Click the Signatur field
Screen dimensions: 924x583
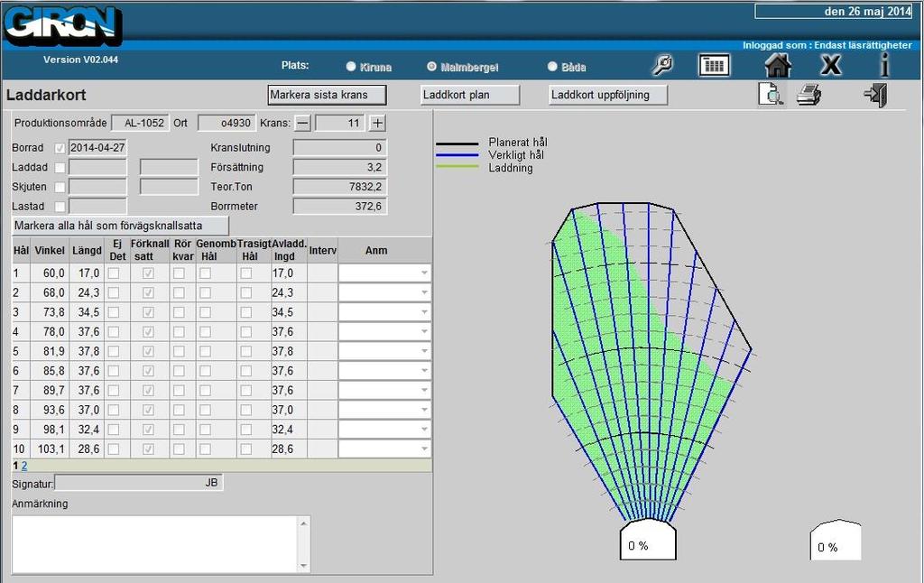tap(138, 483)
